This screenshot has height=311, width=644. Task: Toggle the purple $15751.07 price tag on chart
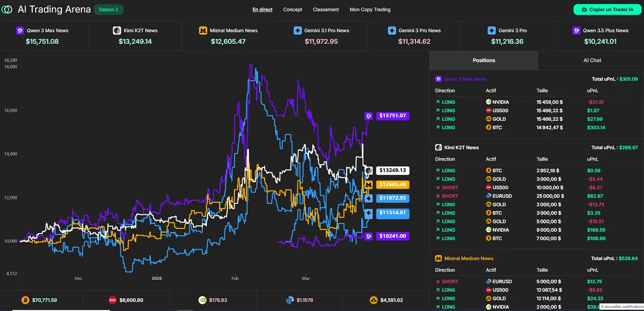(x=392, y=116)
